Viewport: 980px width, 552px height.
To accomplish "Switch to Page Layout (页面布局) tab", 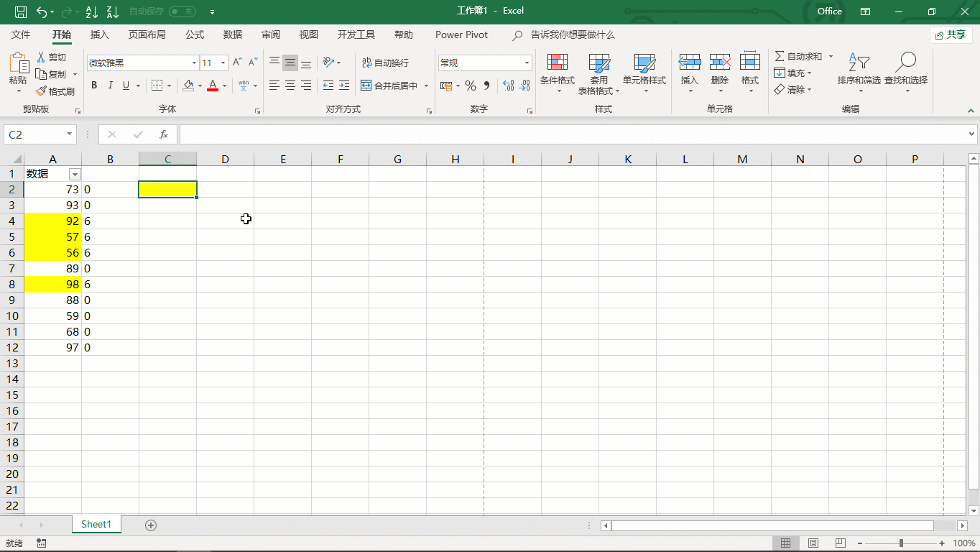I will click(x=147, y=34).
